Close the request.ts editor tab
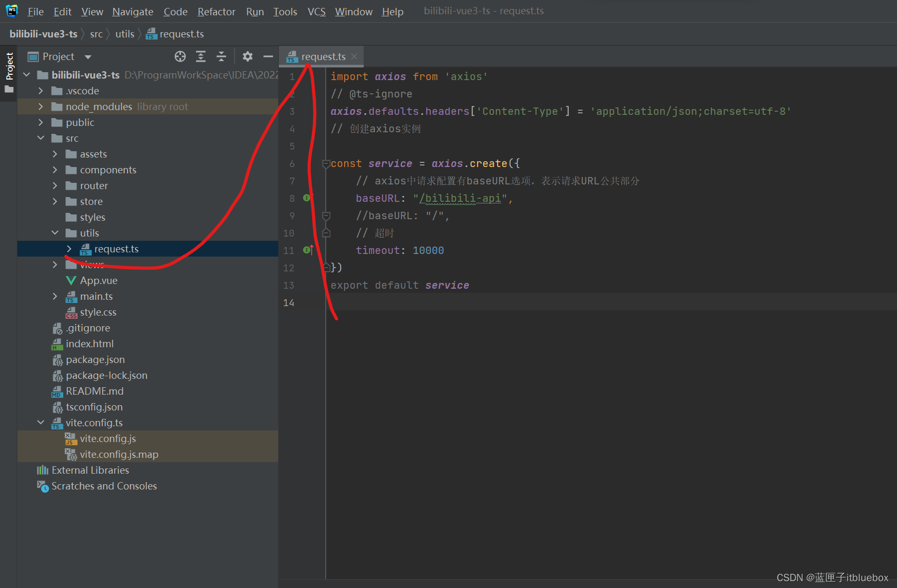Image resolution: width=897 pixels, height=588 pixels. pos(354,56)
